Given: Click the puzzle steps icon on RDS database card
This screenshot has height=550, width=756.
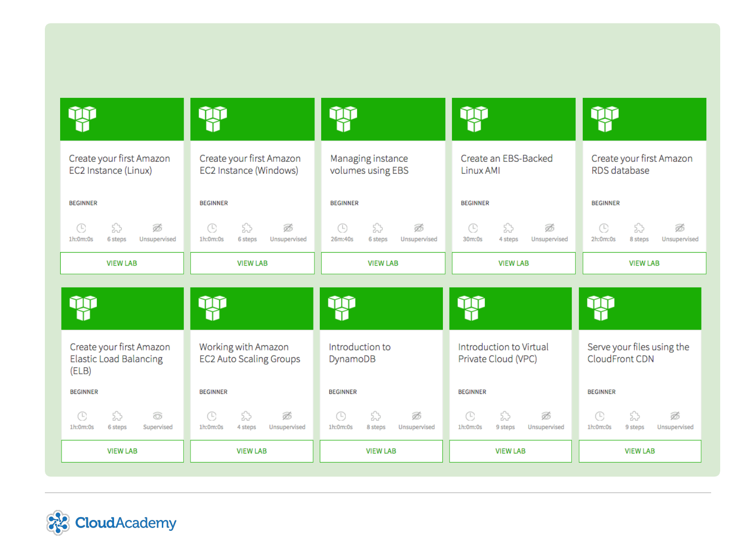Looking at the screenshot, I should pos(639,228).
